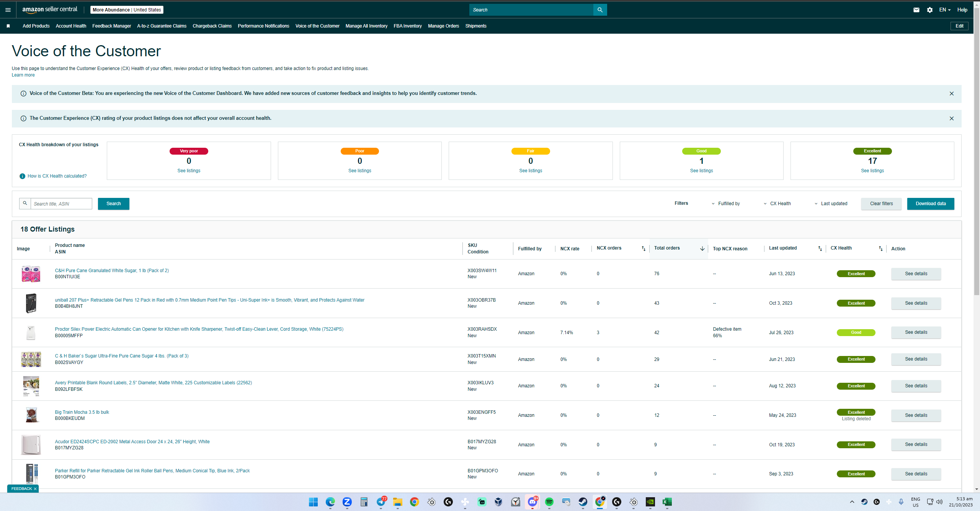See details for Proctor Silex Can Opener
Image resolution: width=980 pixels, height=511 pixels.
[x=916, y=332]
